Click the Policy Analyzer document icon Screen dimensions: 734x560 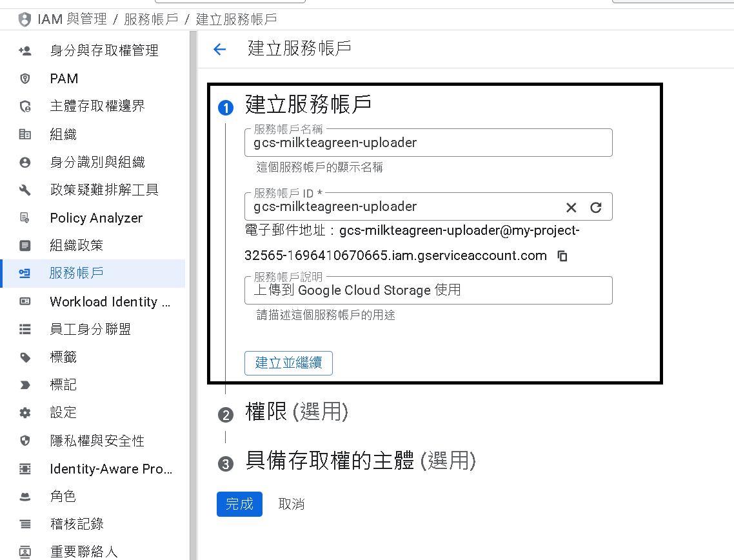[25, 217]
